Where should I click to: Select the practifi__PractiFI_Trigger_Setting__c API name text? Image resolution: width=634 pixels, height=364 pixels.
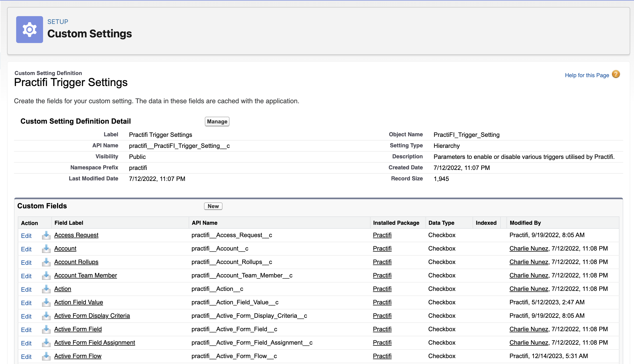pos(179,146)
